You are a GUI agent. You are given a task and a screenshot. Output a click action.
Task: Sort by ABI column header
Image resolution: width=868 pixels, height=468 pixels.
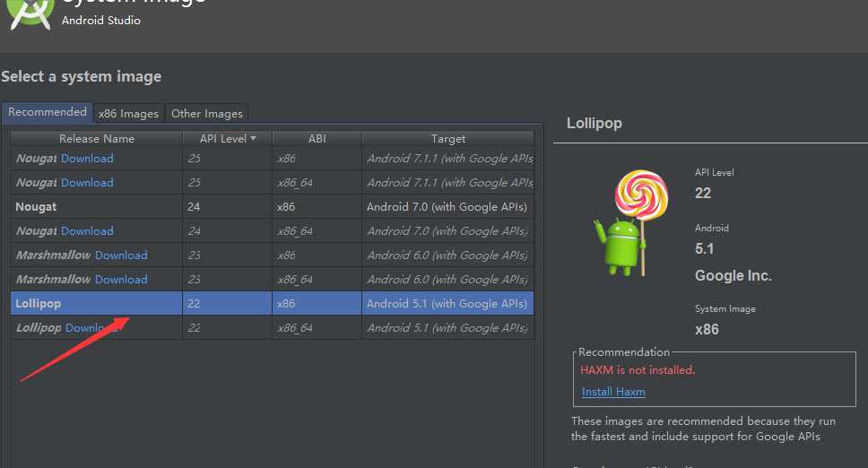pyautogui.click(x=317, y=138)
